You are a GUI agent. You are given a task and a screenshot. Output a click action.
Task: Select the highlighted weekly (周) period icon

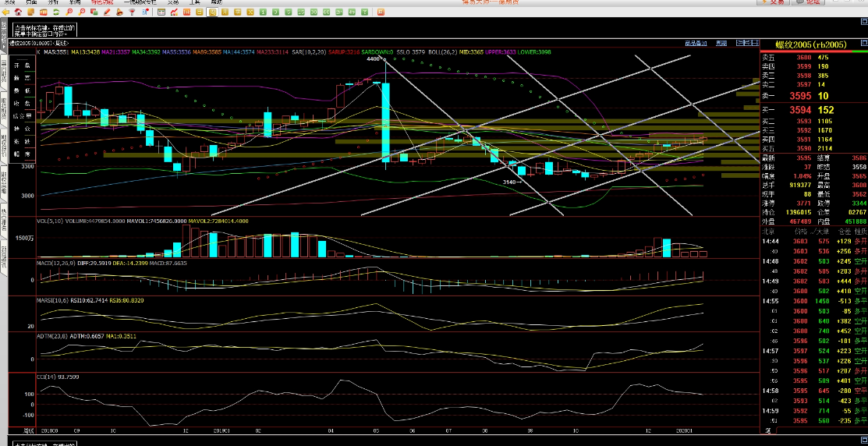(213, 12)
